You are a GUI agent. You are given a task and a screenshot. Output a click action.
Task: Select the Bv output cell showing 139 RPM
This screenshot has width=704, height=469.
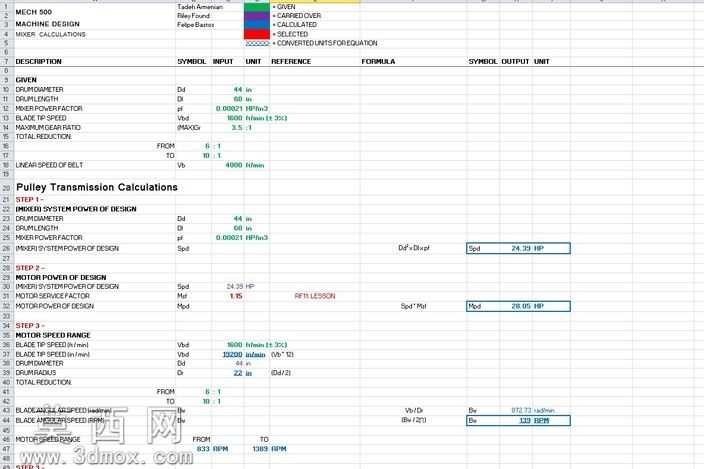click(x=519, y=421)
